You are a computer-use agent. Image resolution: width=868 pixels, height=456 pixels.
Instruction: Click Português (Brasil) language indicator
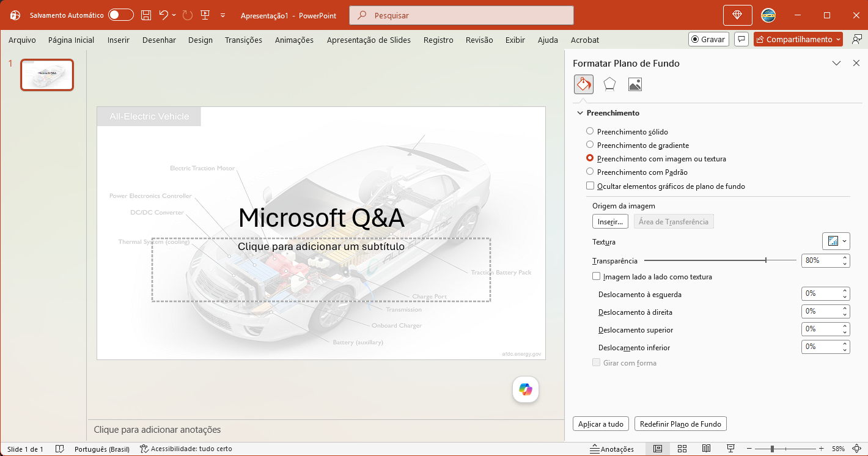(x=101, y=449)
